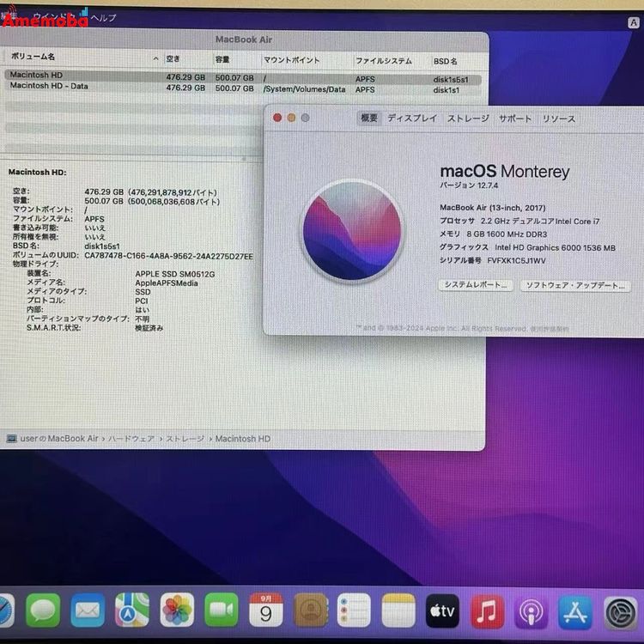Click the MacBook Air window title
This screenshot has width=644, height=644.
pyautogui.click(x=244, y=39)
